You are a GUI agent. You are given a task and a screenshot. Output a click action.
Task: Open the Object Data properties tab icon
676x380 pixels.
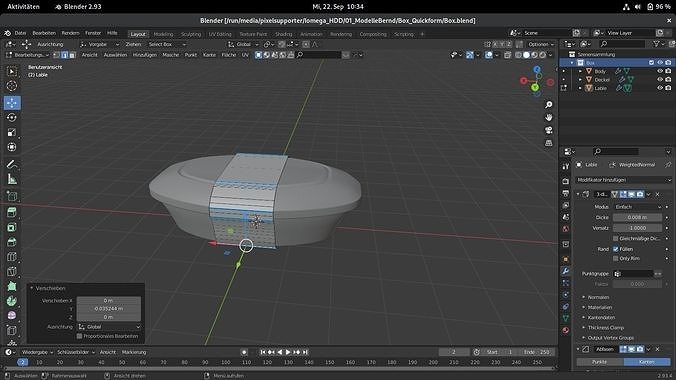(566, 318)
